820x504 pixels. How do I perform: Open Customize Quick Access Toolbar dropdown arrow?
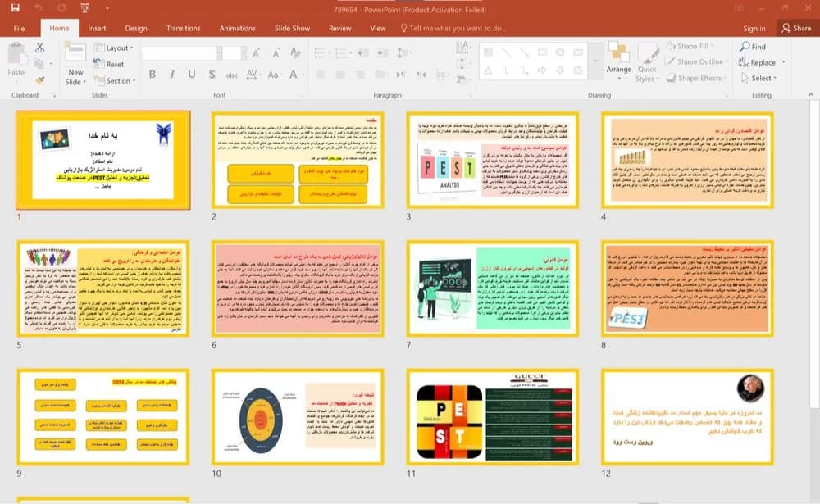click(x=107, y=8)
